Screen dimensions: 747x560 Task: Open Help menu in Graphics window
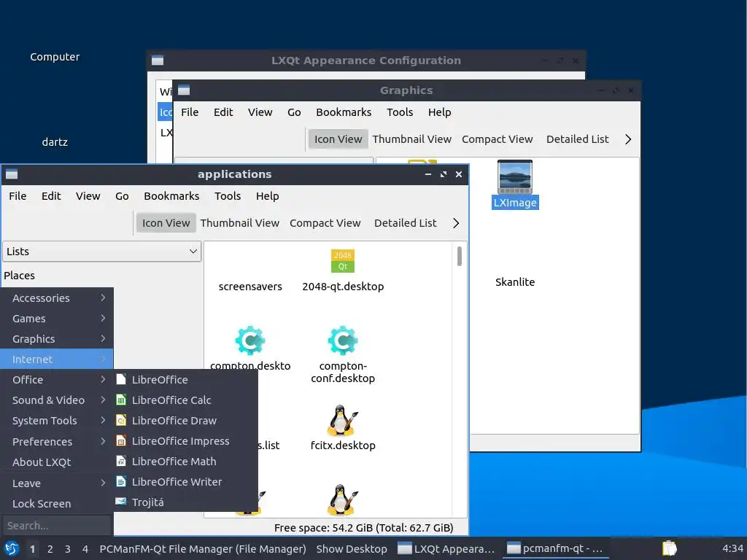pos(439,112)
